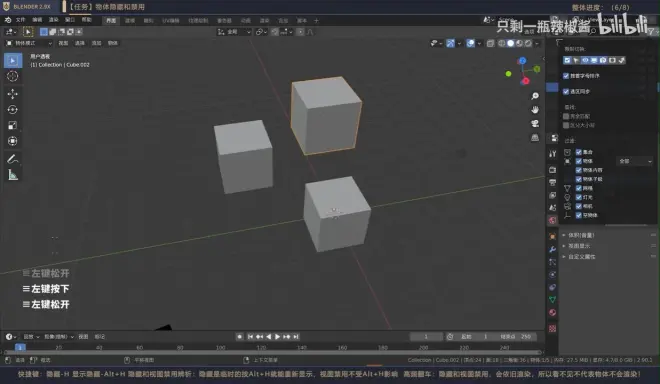Open the 窗口 menu
Image resolution: width=660 pixels, height=384 pixels.
coord(70,20)
